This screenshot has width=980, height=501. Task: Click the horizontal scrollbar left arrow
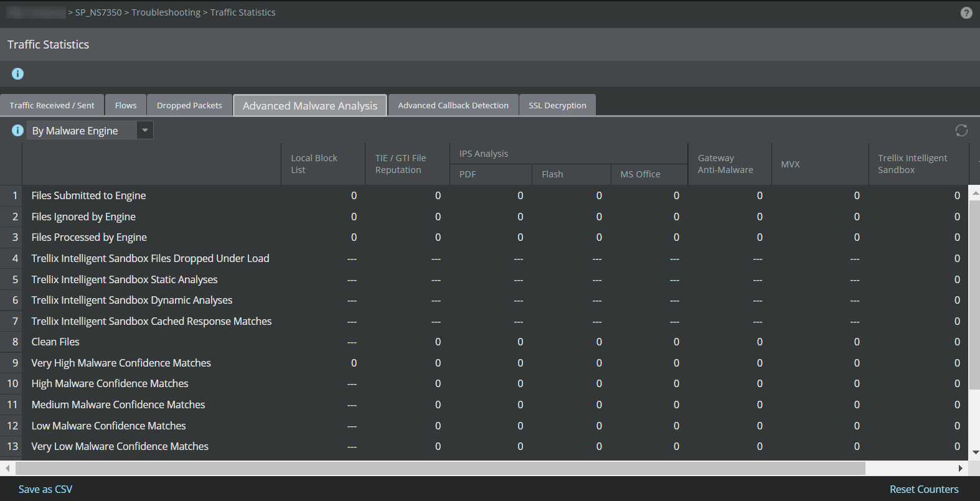[7, 468]
